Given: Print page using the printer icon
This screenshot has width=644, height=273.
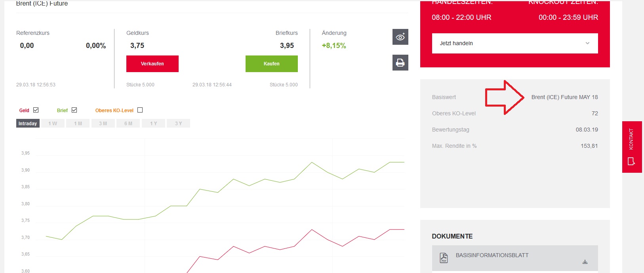Looking at the screenshot, I should point(400,63).
